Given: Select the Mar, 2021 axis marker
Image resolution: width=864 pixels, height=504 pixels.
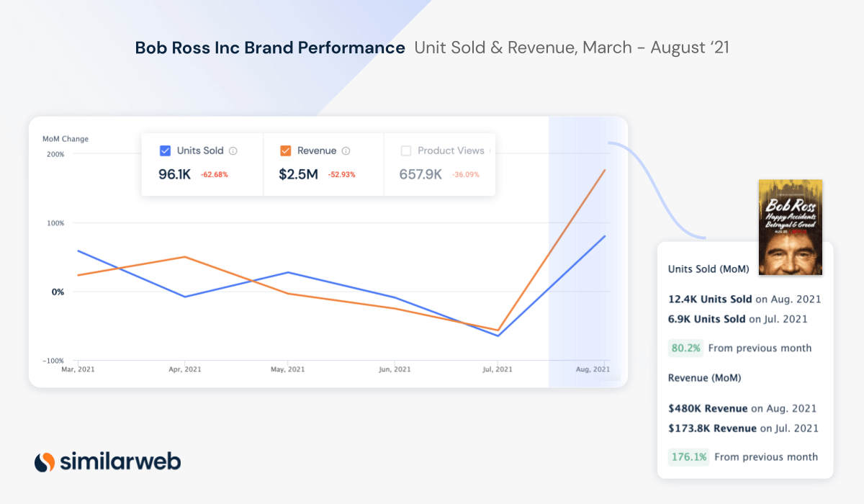Looking at the screenshot, I should (78, 369).
